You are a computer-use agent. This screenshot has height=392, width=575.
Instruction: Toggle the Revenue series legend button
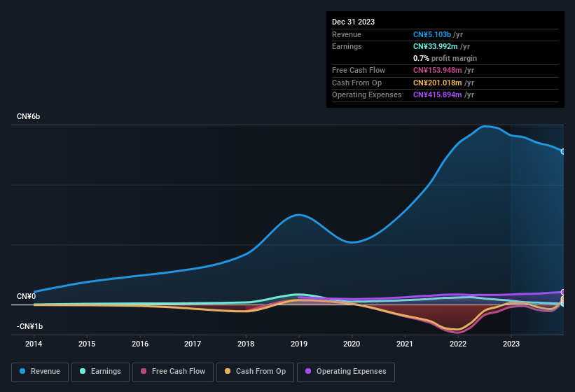(x=40, y=372)
